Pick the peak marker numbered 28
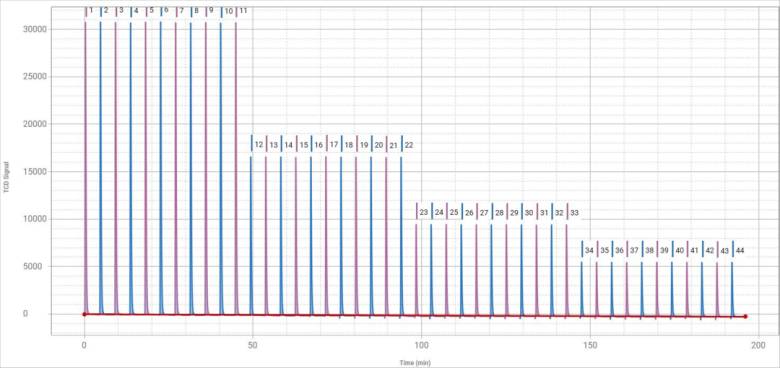Viewport: 780px width, 368px height. click(x=498, y=212)
